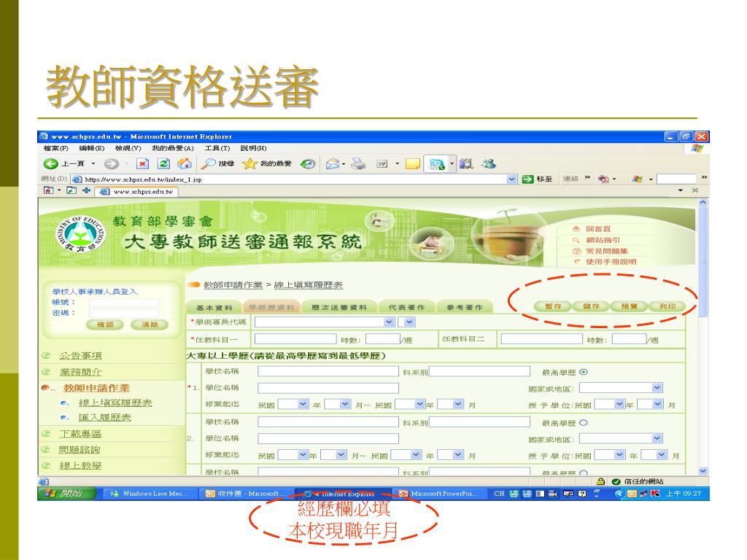Click the Mail envelope icon
This screenshot has width=747, height=560.
(x=333, y=164)
